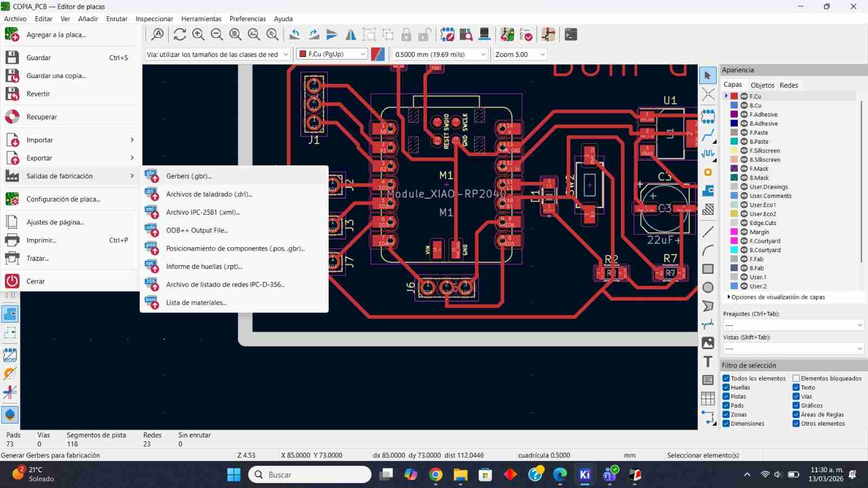868x488 pixels.
Task: Click the Buscar field in the Windows taskbar
Action: (x=310, y=474)
